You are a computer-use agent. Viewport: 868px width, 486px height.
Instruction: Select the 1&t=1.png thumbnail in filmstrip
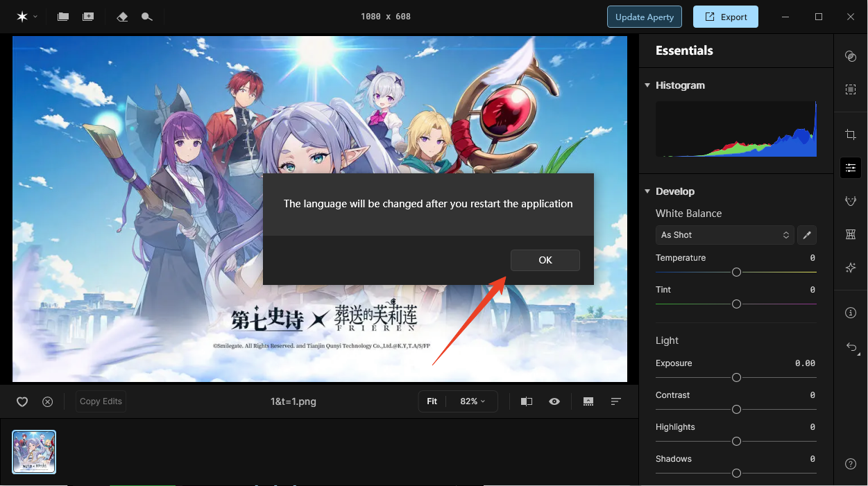click(x=34, y=452)
